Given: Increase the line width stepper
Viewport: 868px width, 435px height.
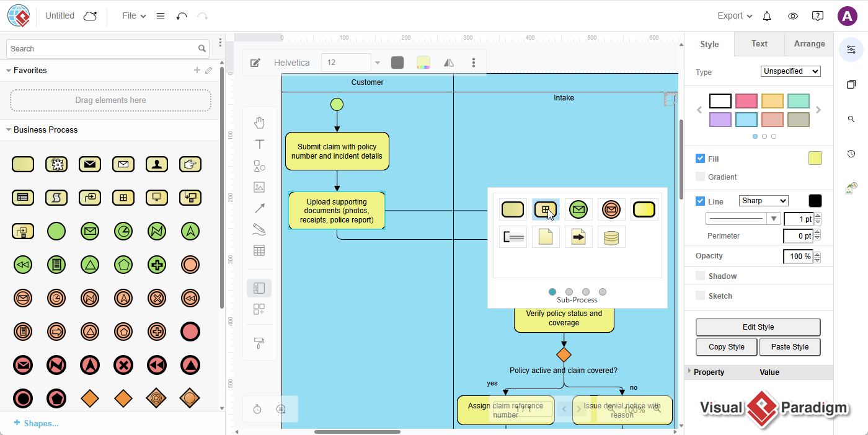Looking at the screenshot, I should [x=818, y=216].
